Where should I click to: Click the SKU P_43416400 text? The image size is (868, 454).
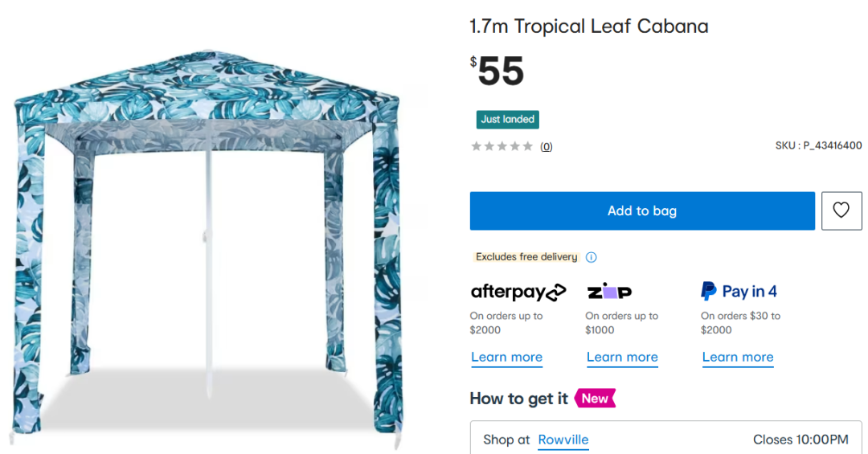point(818,146)
